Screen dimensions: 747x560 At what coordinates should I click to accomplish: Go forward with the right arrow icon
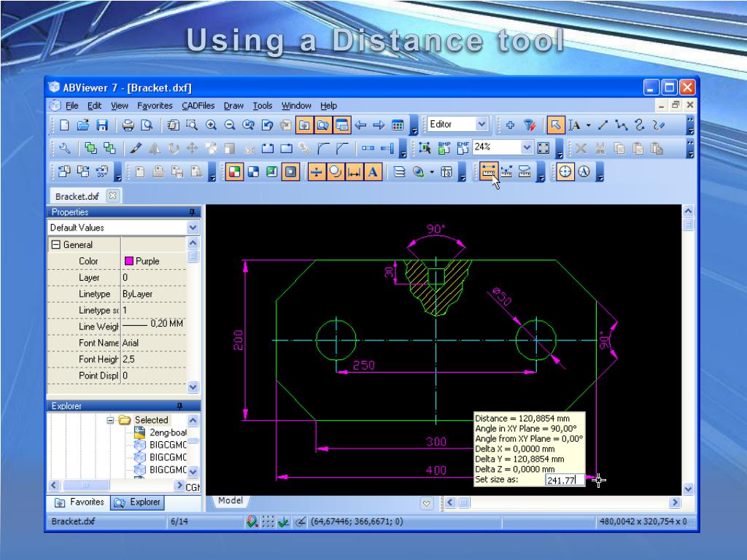[379, 125]
